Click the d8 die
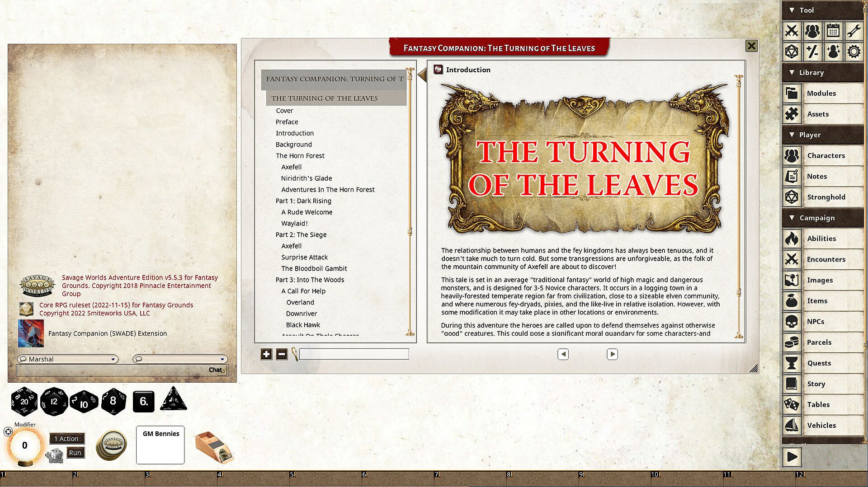The image size is (868, 487). (x=113, y=401)
